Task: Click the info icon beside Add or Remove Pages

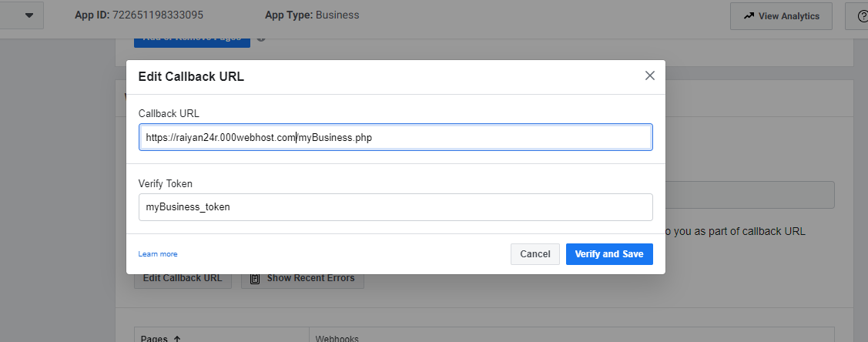Action: point(261,39)
